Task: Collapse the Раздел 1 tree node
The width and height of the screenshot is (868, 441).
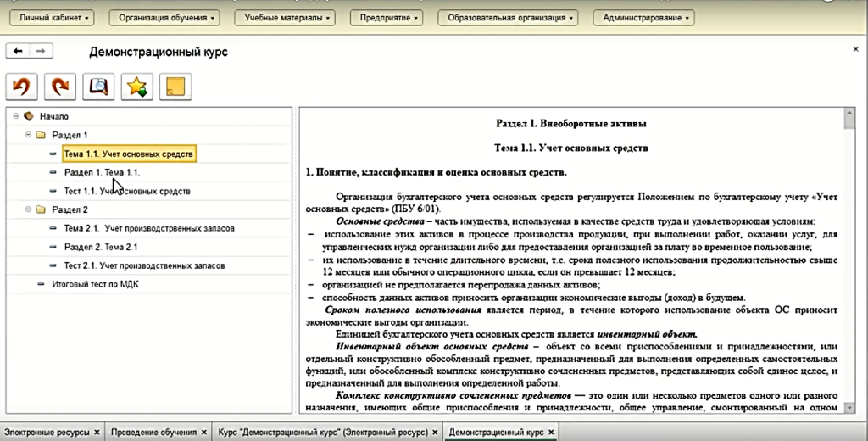Action: click(28, 135)
